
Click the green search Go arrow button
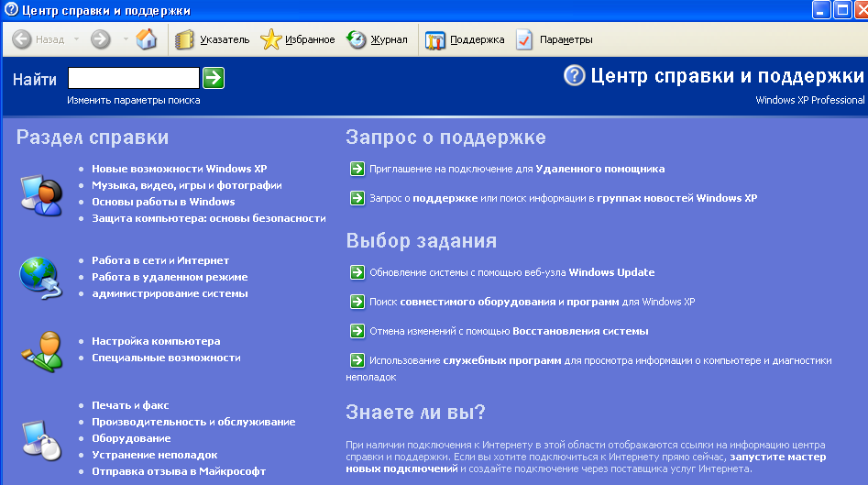[x=214, y=78]
